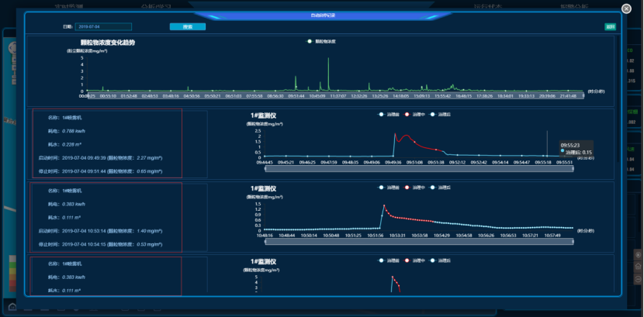Viewport: 644px width, 317px height.
Task: Click the 搜索 search button
Action: click(x=188, y=26)
